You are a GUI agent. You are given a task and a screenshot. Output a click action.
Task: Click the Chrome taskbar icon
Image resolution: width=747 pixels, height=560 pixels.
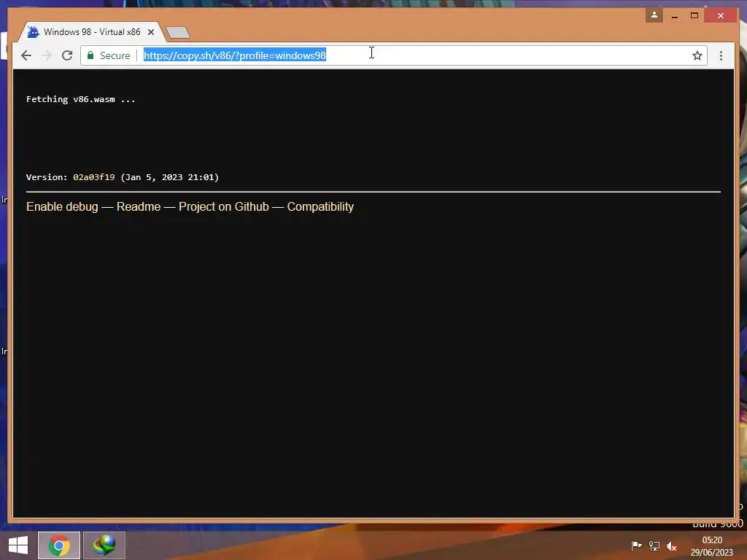tap(58, 545)
